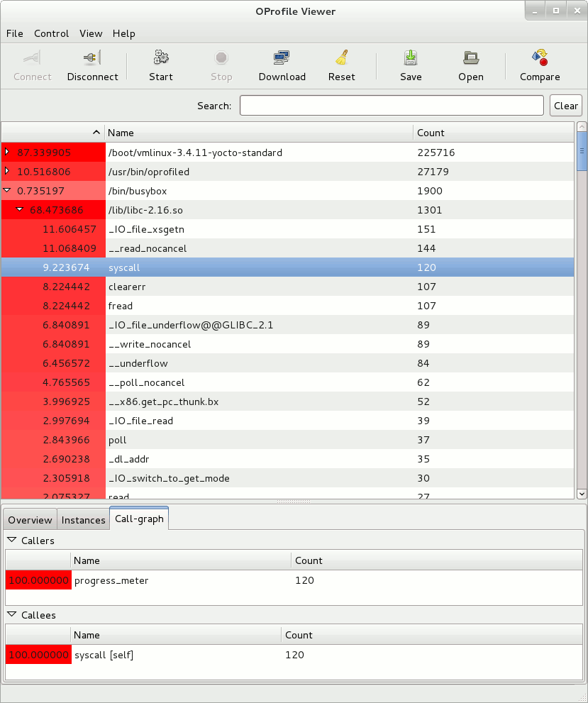Viewport: 588px width, 703px height.
Task: Expand the /boot/vmlinux-3.4.11-yocto-standard row
Action: pyautogui.click(x=7, y=153)
